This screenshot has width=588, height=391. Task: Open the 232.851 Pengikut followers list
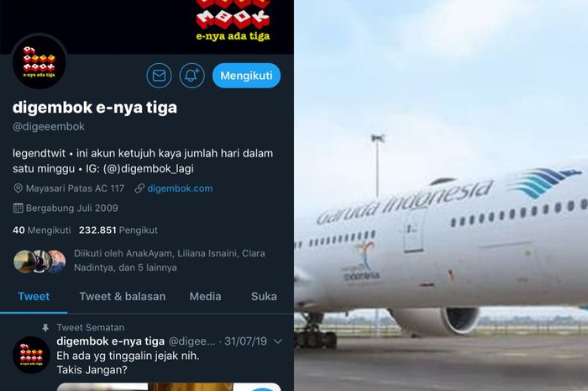point(118,230)
